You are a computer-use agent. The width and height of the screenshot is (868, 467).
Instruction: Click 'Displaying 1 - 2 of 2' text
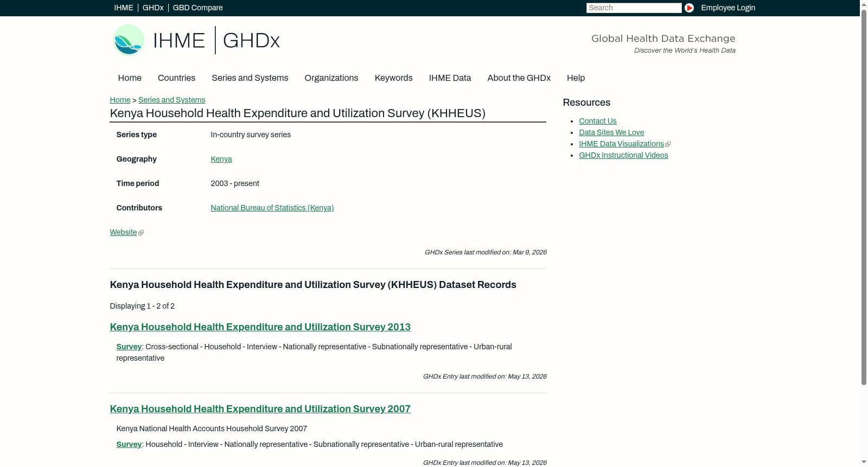pos(142,306)
